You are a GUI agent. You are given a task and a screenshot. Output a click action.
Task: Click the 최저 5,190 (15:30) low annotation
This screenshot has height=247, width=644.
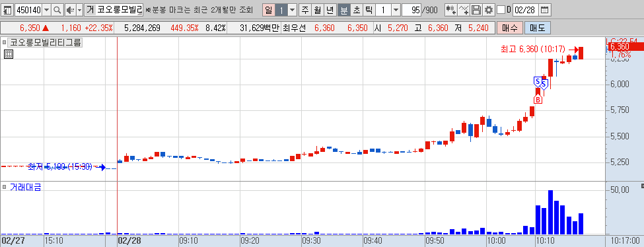coord(59,166)
